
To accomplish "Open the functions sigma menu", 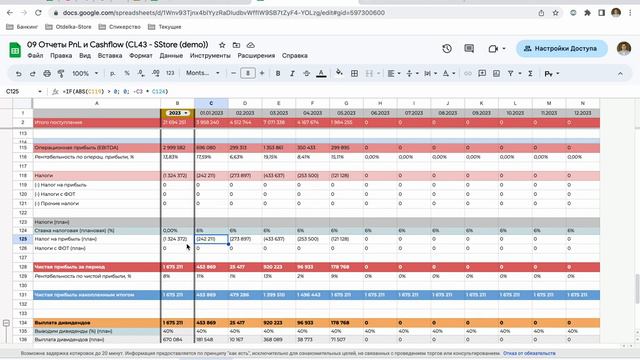I will 530,73.
